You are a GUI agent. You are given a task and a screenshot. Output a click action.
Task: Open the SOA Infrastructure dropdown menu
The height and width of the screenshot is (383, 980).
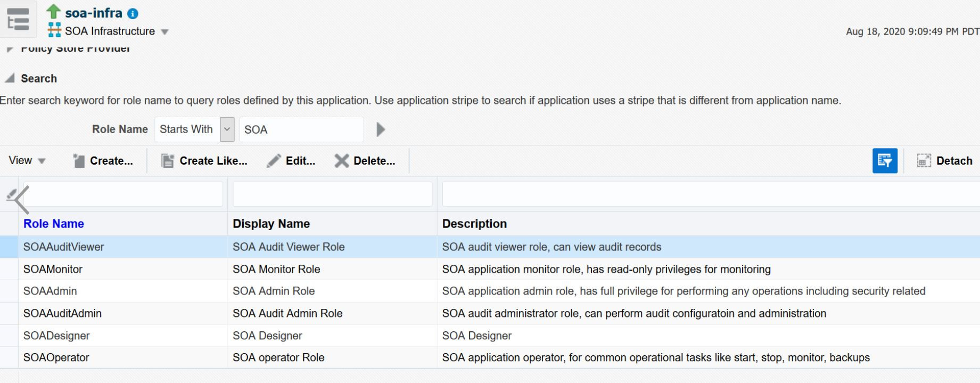[165, 32]
